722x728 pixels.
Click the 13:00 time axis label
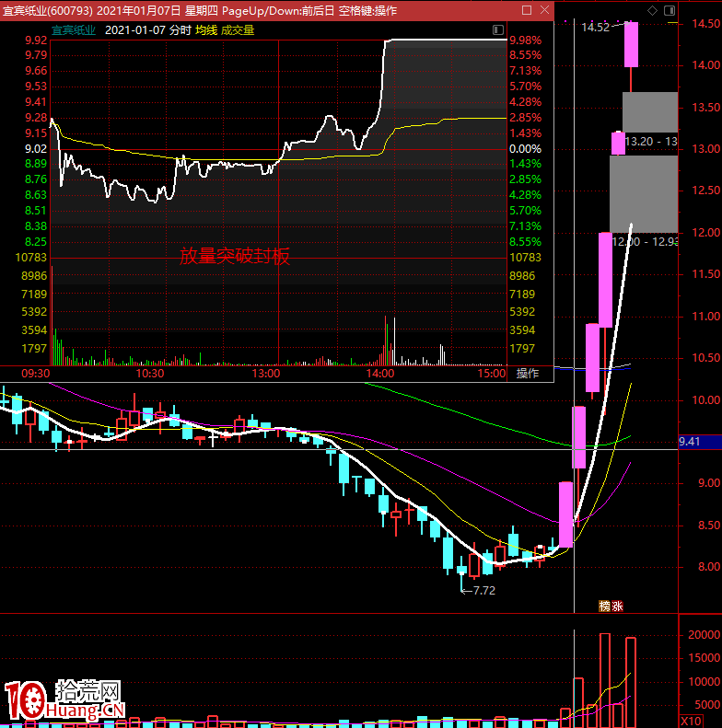266,374
